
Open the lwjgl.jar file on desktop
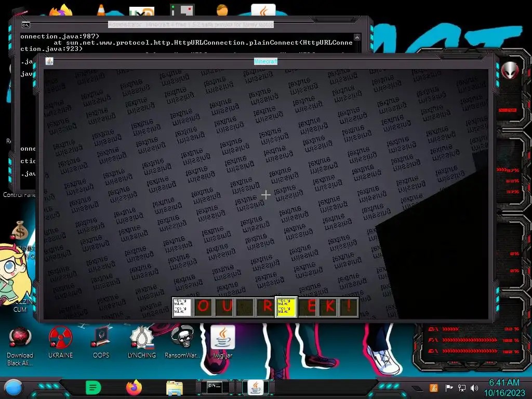(223, 343)
